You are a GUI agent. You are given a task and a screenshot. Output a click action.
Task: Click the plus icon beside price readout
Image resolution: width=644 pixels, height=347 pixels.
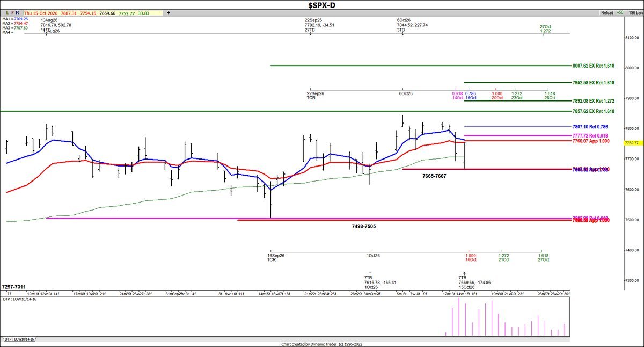click(169, 12)
